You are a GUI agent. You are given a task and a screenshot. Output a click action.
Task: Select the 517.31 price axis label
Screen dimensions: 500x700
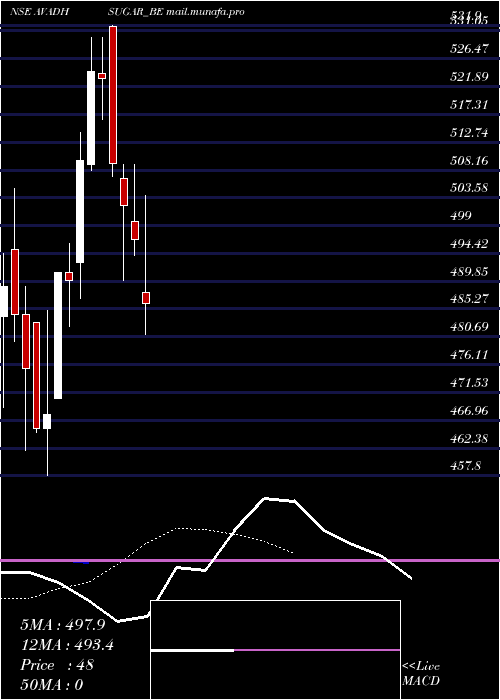(x=469, y=105)
